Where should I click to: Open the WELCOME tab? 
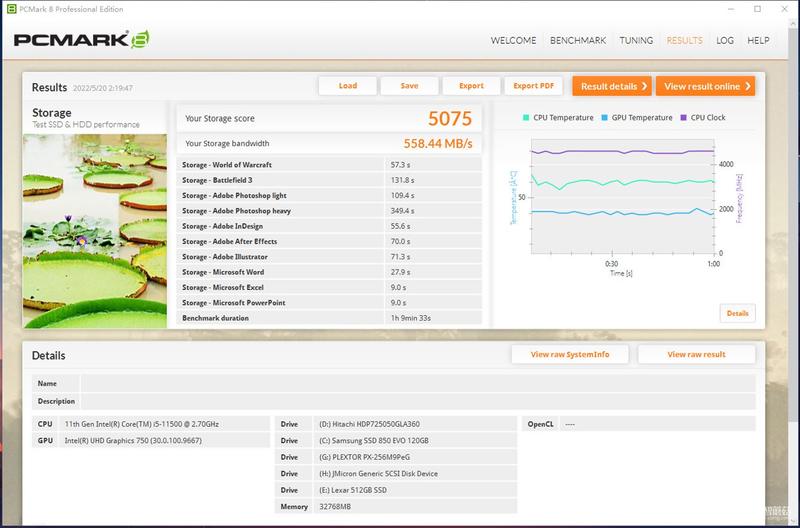(513, 40)
